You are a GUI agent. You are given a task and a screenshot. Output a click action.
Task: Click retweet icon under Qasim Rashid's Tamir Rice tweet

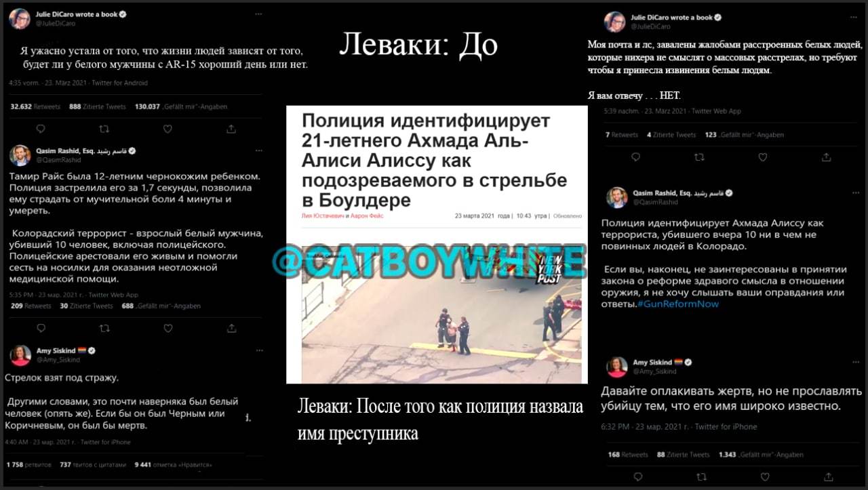pyautogui.click(x=104, y=328)
